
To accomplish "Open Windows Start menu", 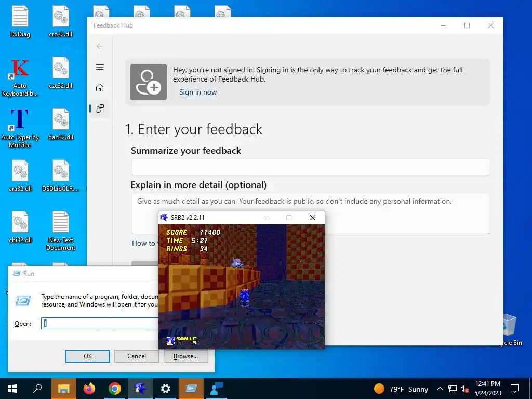I will (12, 389).
